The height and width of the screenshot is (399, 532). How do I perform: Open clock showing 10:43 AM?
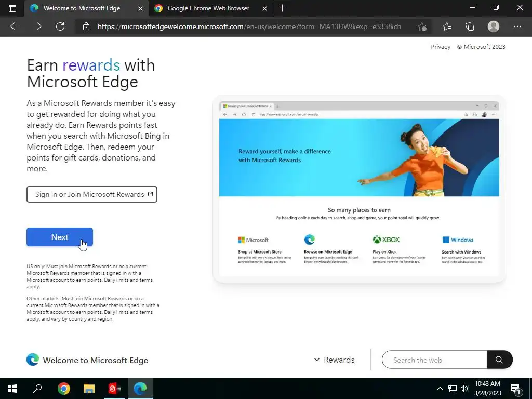click(487, 389)
